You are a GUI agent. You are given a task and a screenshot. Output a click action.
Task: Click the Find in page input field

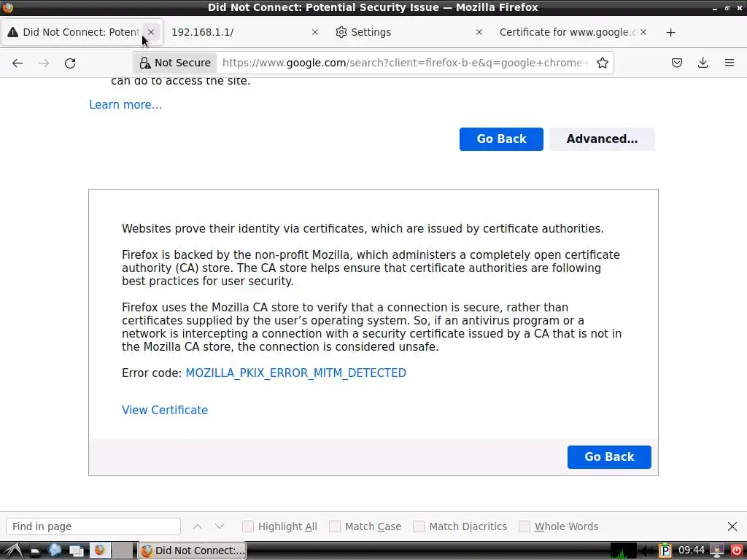pos(93,526)
